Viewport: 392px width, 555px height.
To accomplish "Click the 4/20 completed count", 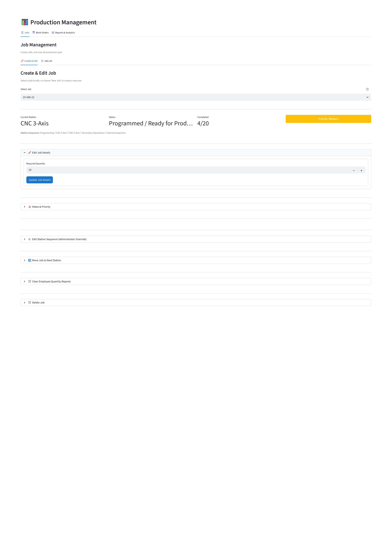I will click(203, 123).
